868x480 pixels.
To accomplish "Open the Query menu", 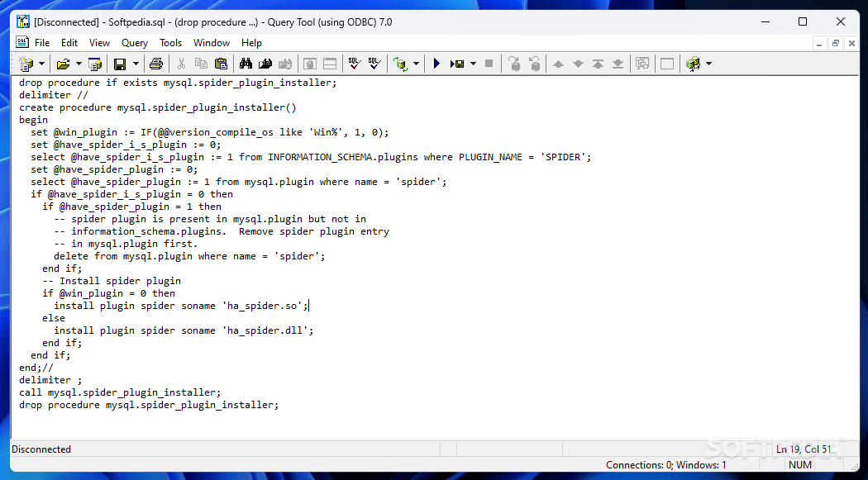I will [135, 43].
